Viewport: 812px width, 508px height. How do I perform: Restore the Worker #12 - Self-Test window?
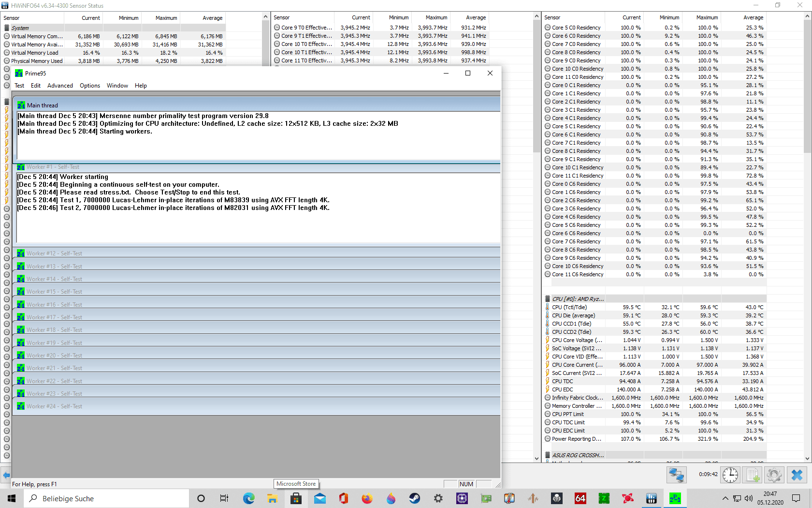(256, 254)
